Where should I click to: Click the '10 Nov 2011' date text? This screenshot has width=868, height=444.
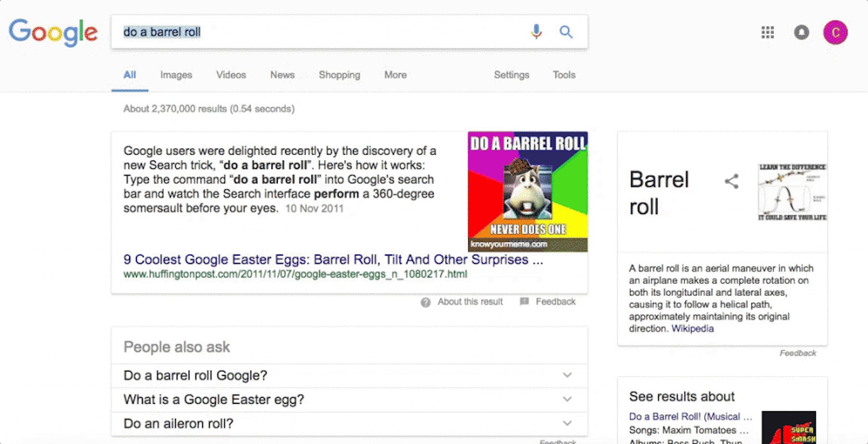(314, 209)
